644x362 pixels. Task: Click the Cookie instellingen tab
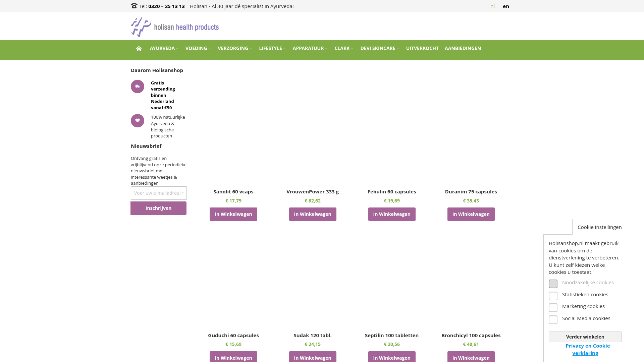coord(600,227)
